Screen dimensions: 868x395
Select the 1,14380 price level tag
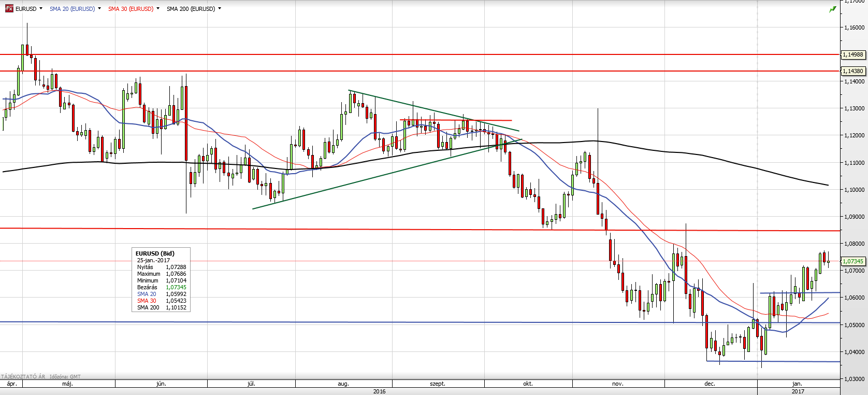point(853,71)
